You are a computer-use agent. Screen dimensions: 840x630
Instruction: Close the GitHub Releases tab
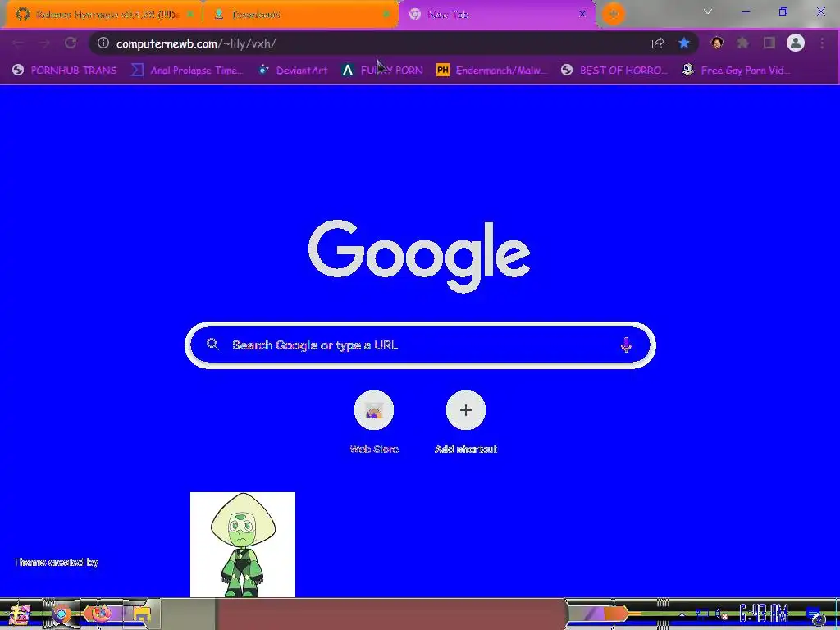pyautogui.click(x=189, y=15)
